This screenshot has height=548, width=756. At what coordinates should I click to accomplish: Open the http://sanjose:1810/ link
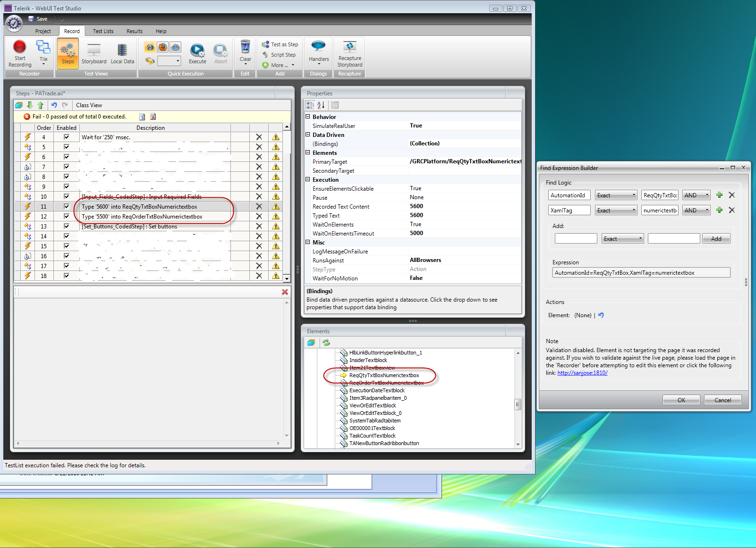[582, 373]
